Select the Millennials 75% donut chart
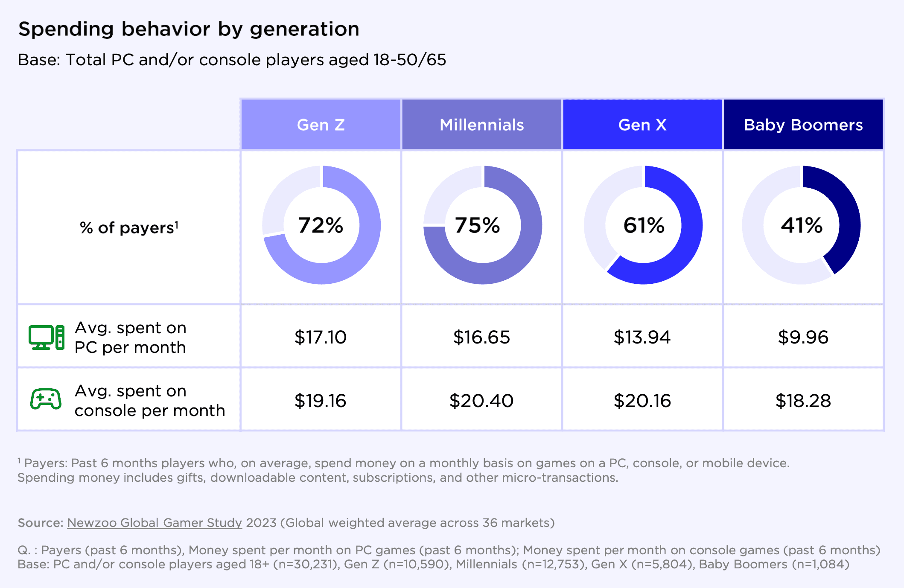 pyautogui.click(x=482, y=225)
